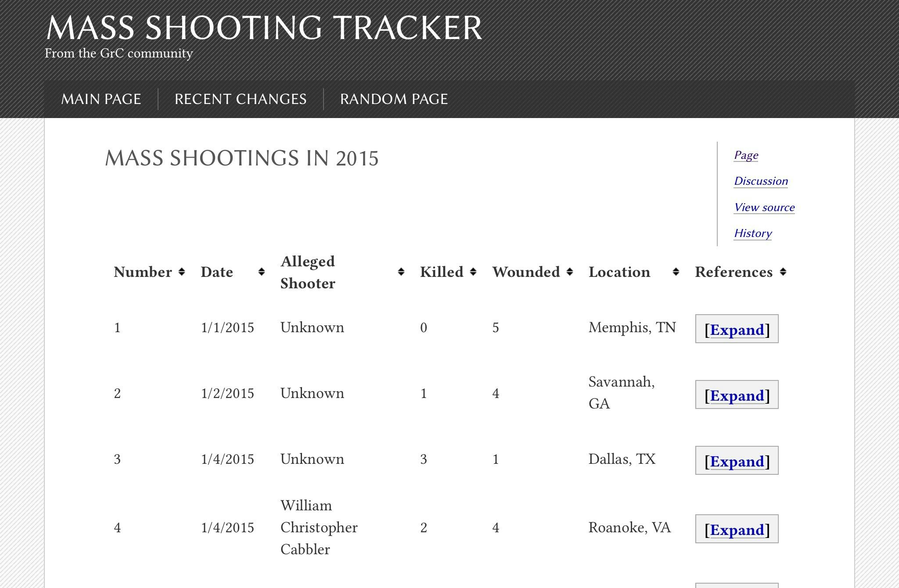The height and width of the screenshot is (588, 899).
Task: Open the Page link in the sidebar
Action: point(746,155)
